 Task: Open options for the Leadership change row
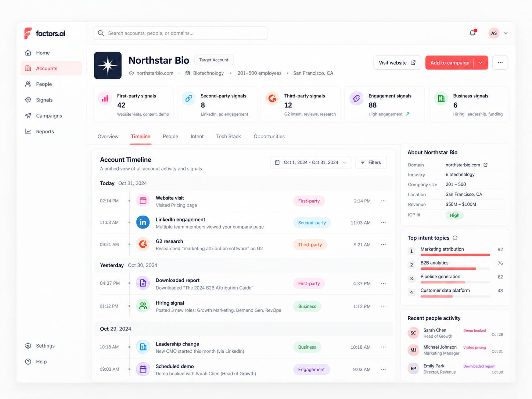[x=383, y=347]
